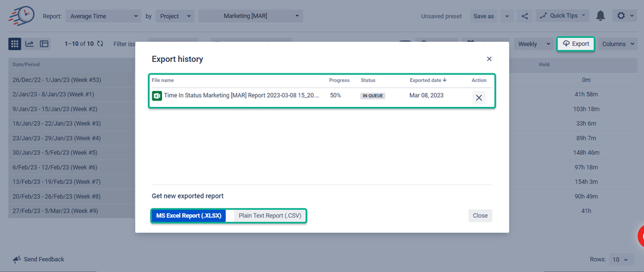Image resolution: width=644 pixels, height=272 pixels.
Task: Click the Time in Status app logo
Action: click(x=21, y=15)
